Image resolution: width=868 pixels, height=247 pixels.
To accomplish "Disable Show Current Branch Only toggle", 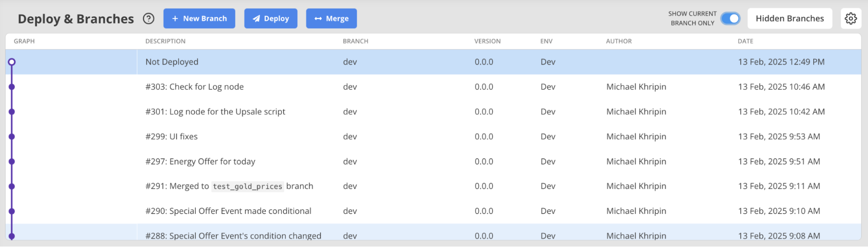I will coord(730,19).
